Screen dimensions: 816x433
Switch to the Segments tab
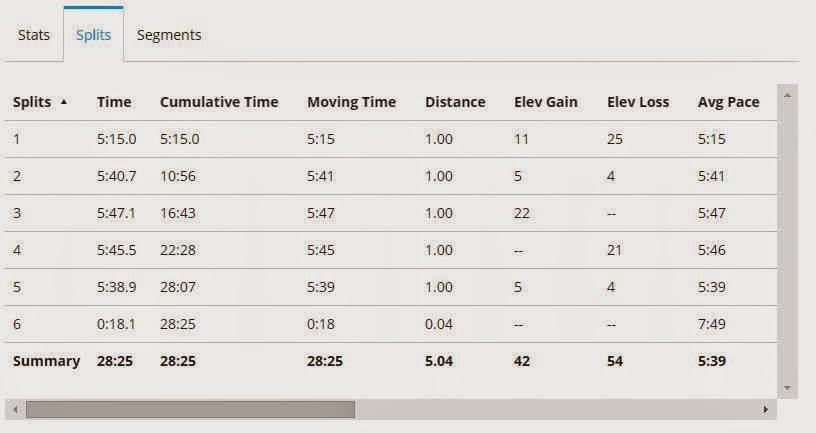[169, 35]
